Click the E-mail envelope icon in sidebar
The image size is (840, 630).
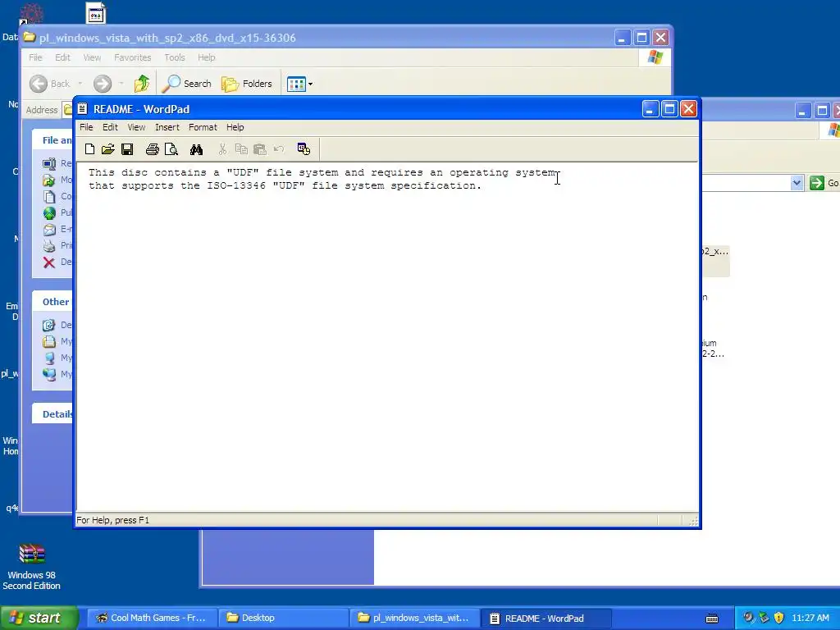48,230
